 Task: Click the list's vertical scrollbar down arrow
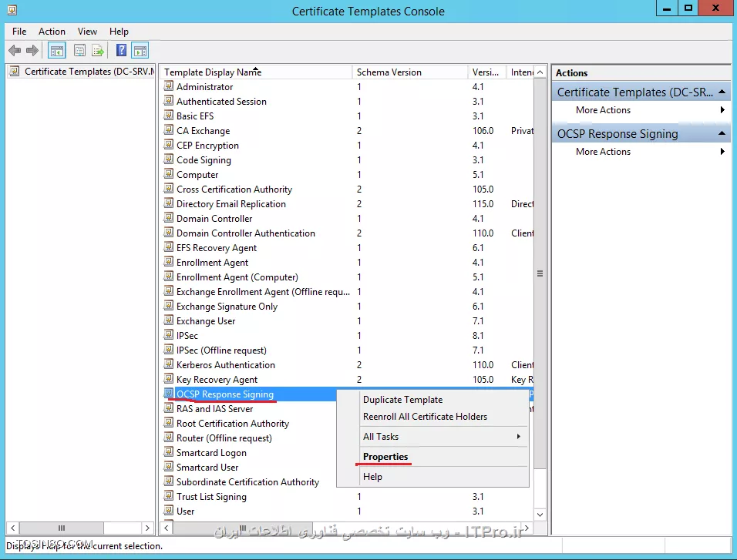coord(540,515)
